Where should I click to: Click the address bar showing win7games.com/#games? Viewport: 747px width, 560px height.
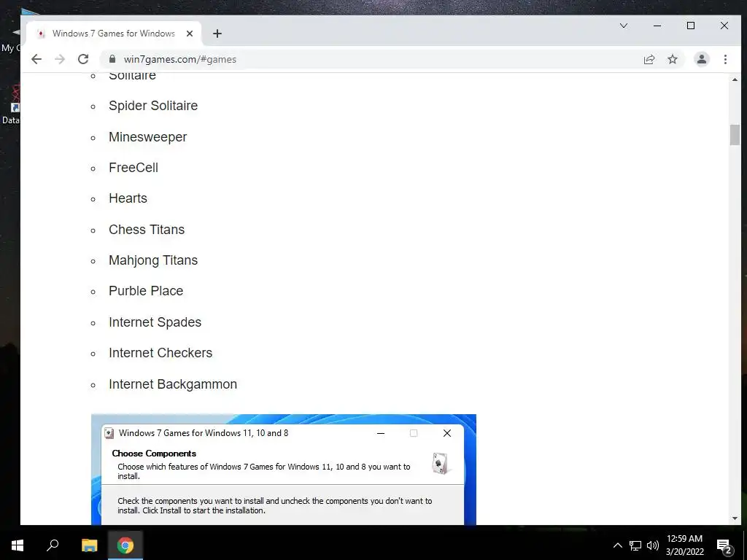click(x=371, y=59)
